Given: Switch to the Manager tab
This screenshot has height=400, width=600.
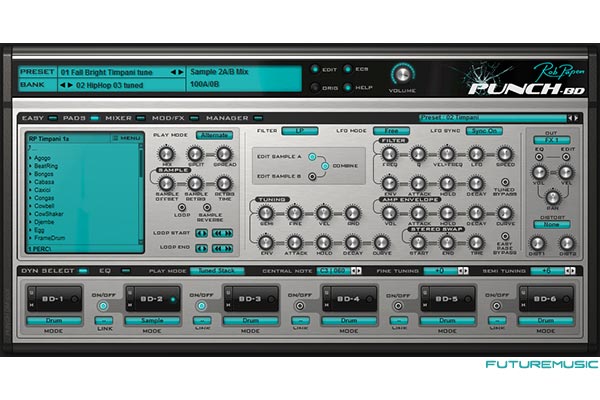Looking at the screenshot, I should tap(234, 118).
